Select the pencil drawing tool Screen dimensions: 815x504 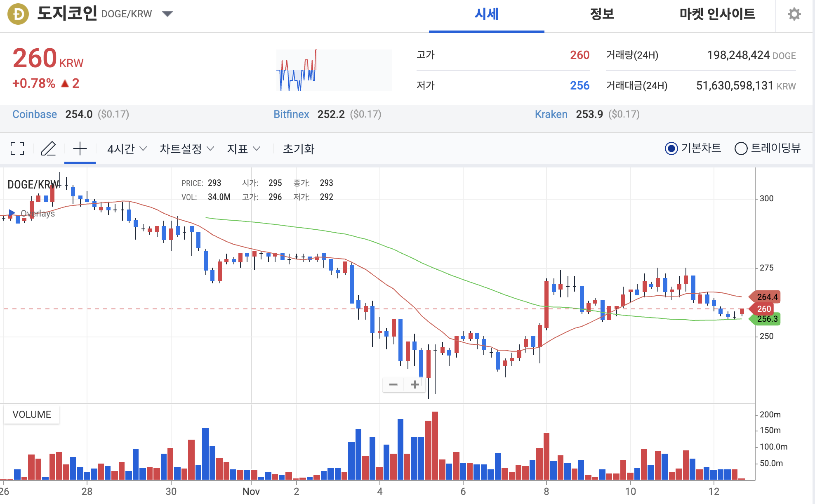coord(48,148)
